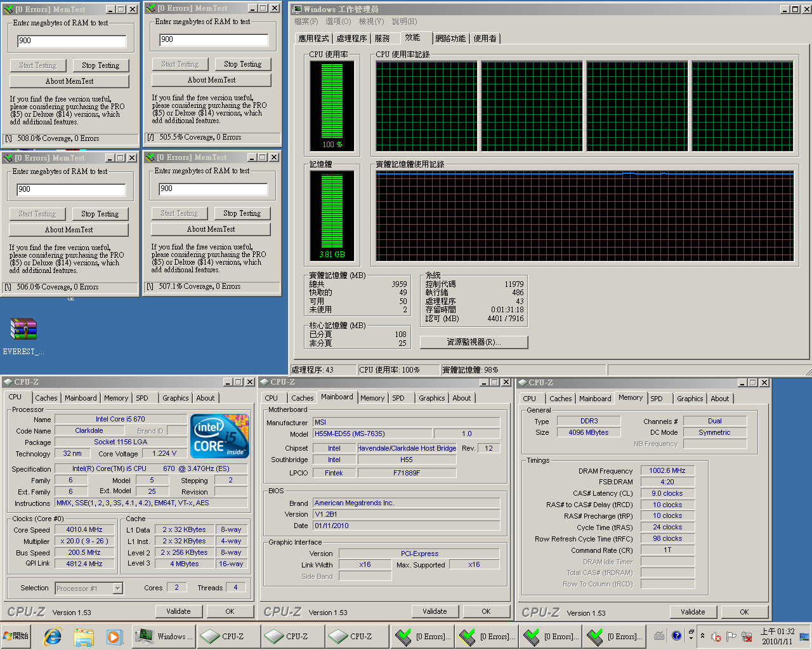Click About MemTest in the 506.0% coverage window
This screenshot has width=812, height=650.
(69, 230)
